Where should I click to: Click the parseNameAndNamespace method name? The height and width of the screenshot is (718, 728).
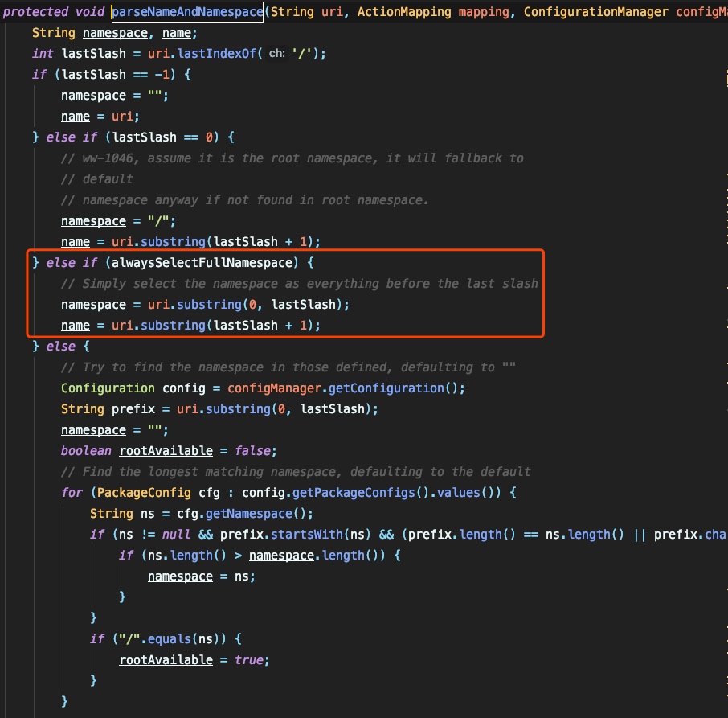(x=186, y=11)
